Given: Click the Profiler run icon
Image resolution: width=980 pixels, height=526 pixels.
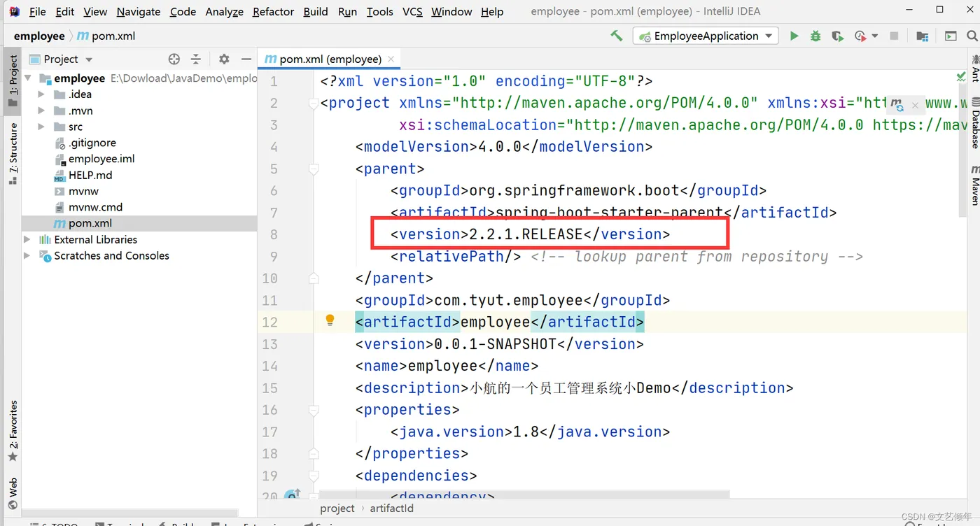Looking at the screenshot, I should [x=860, y=36].
